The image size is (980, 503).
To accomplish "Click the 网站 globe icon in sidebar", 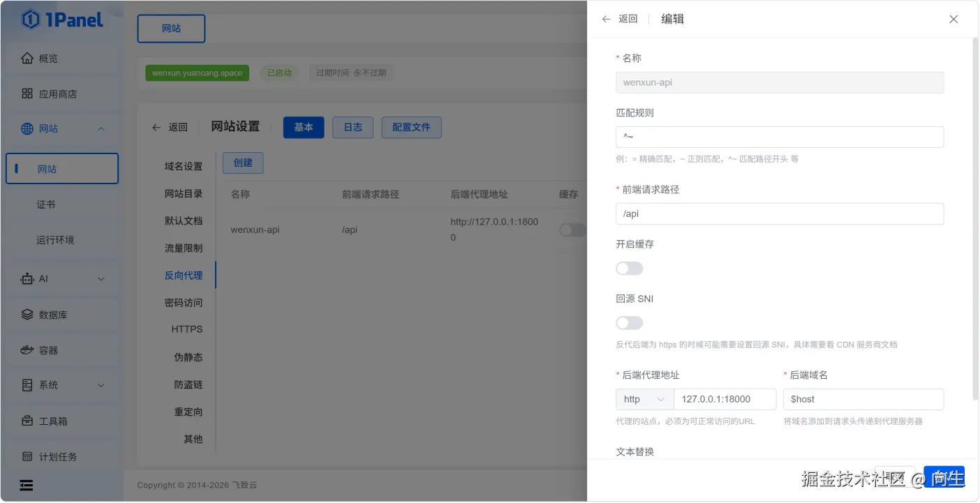I will (x=27, y=128).
